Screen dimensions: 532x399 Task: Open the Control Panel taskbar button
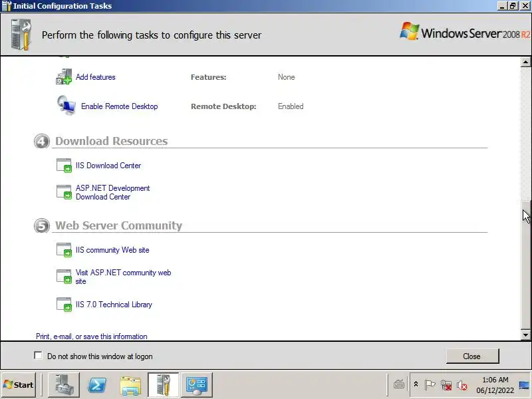[197, 385]
